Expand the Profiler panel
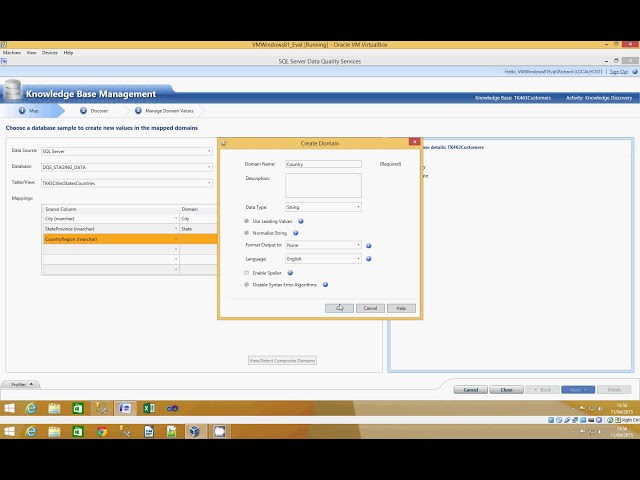This screenshot has width=640, height=480. pyautogui.click(x=21, y=384)
